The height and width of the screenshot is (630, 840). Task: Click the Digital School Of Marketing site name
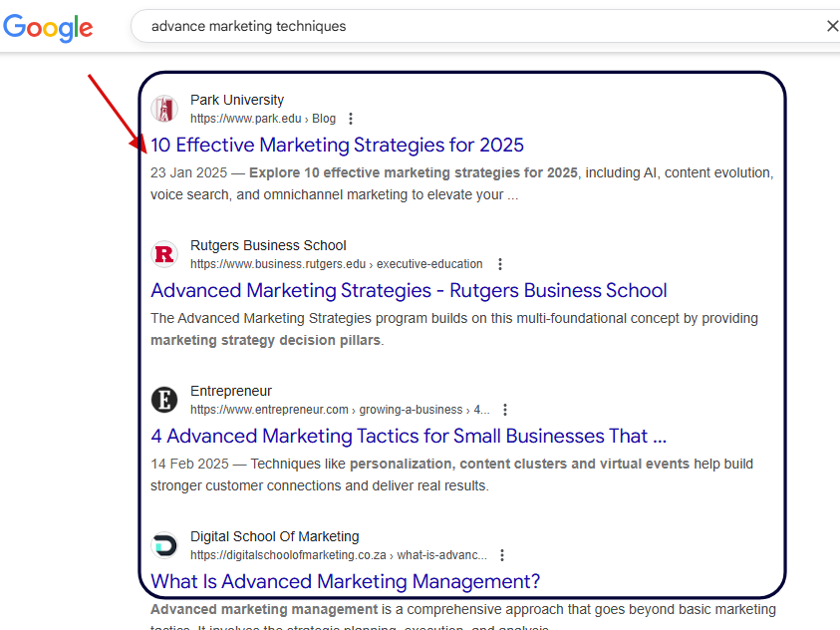click(x=274, y=536)
